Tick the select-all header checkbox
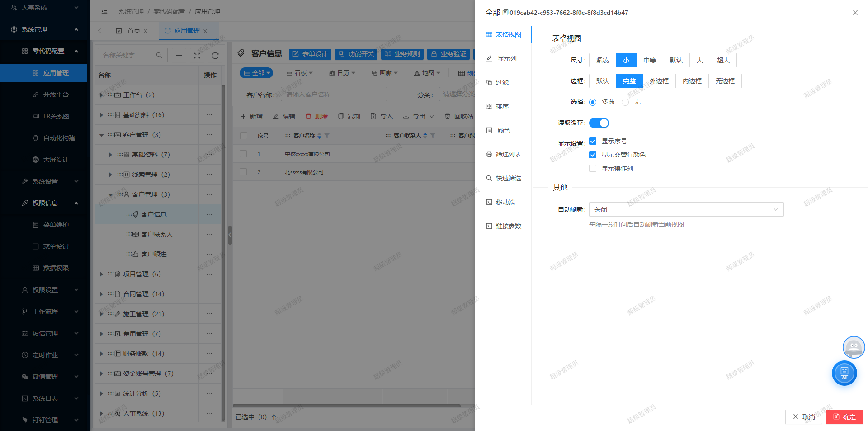This screenshot has height=431, width=868. 244,136
